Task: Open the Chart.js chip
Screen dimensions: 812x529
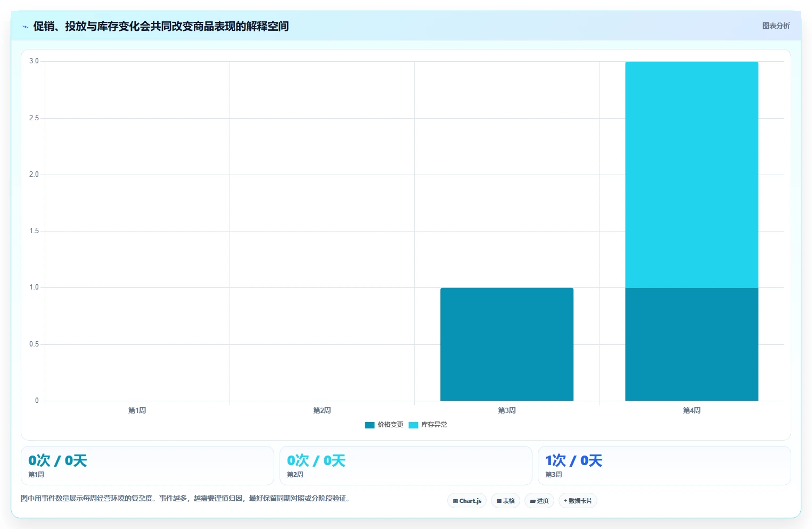Action: click(467, 501)
